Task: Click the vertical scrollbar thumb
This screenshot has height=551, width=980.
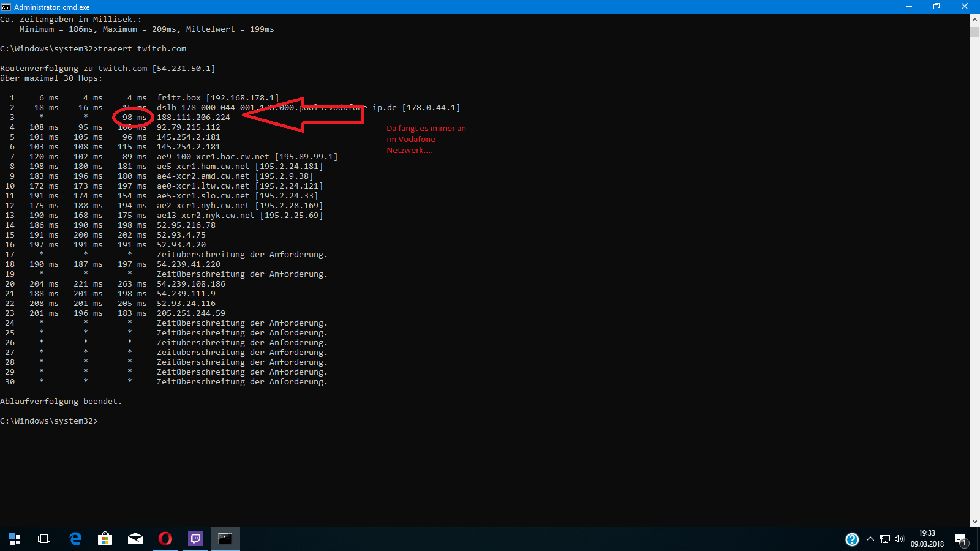Action: pyautogui.click(x=974, y=31)
